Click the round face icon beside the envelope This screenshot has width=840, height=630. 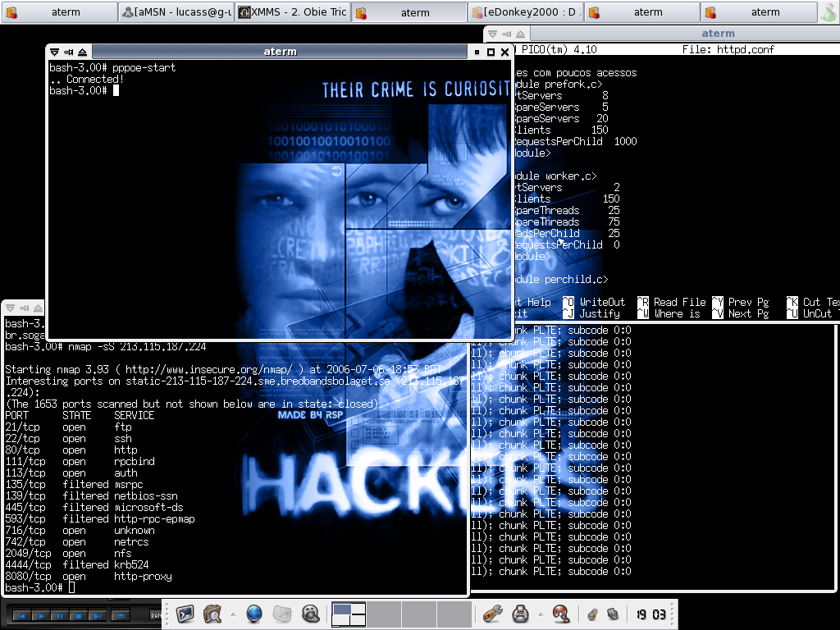pos(311,614)
